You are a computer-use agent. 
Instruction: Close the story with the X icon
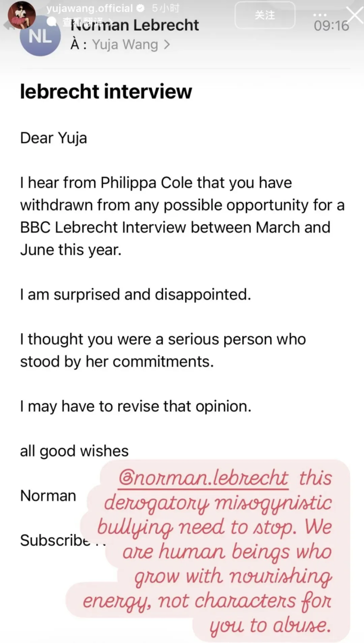pyautogui.click(x=355, y=15)
